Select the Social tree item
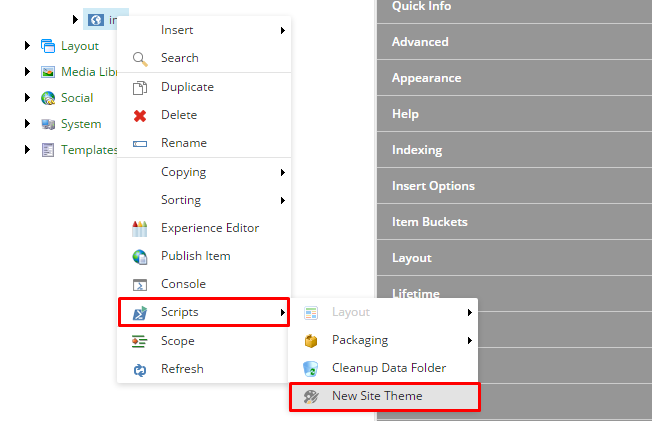 coord(77,98)
